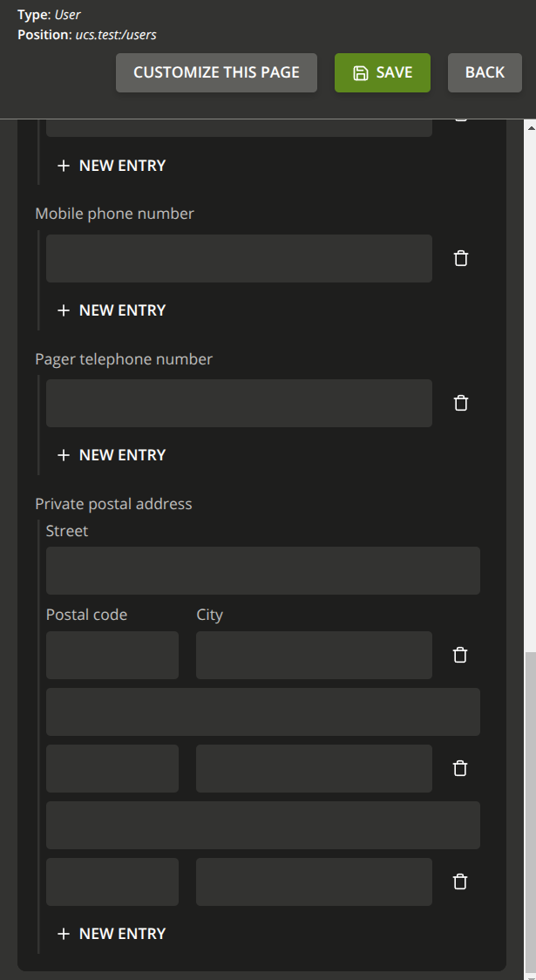This screenshot has height=980, width=536.
Task: Focus the Mobile phone number input field
Action: coord(239,258)
